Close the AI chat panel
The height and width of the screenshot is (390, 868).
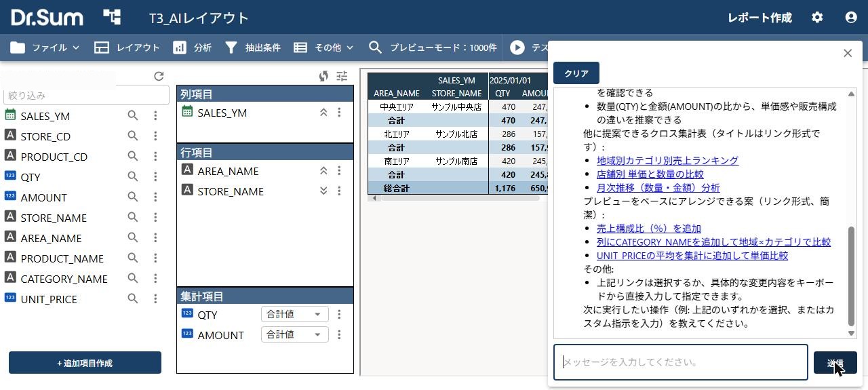coord(848,53)
